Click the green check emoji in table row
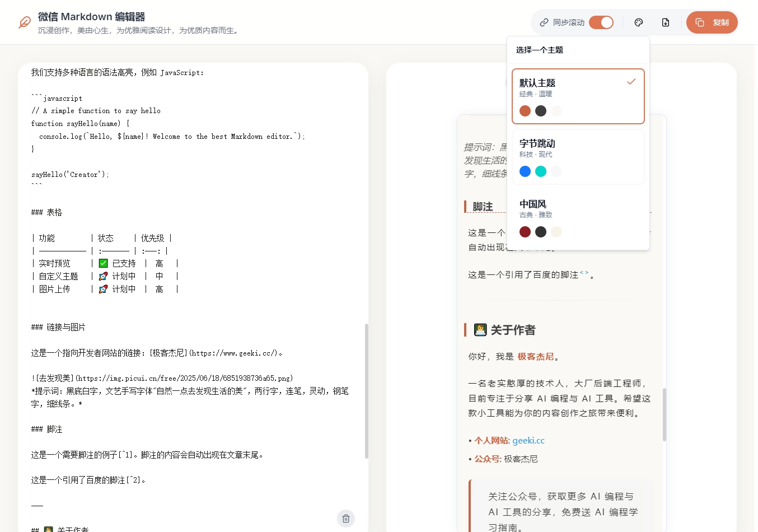 pyautogui.click(x=104, y=263)
